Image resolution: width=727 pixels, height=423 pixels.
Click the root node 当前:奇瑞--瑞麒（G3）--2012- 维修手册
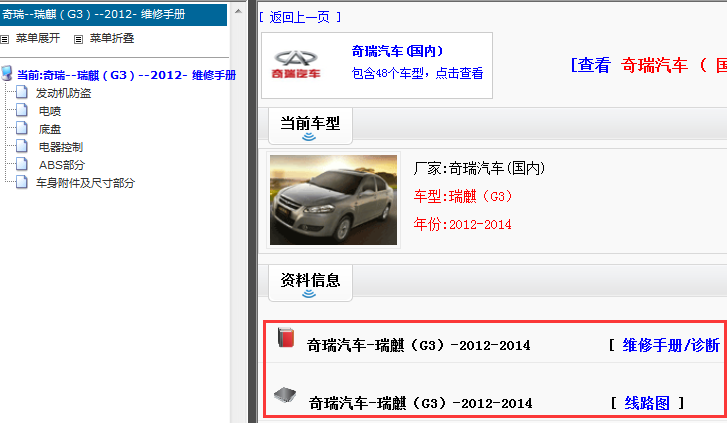[127, 75]
